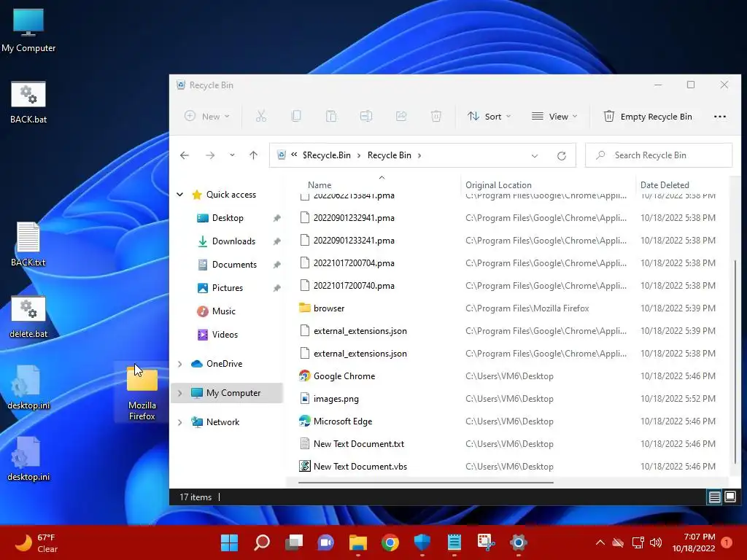Open Chrome from the taskbar
The image size is (747, 560).
(x=390, y=542)
